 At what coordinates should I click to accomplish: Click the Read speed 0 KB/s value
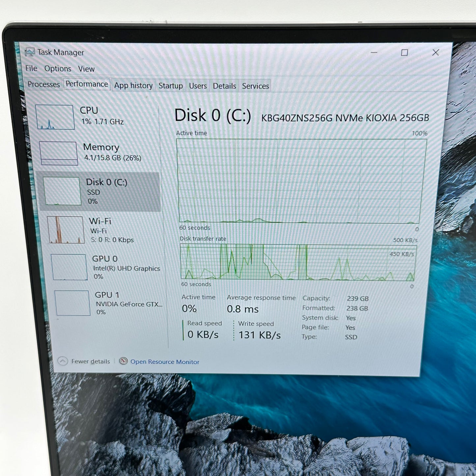(x=203, y=334)
